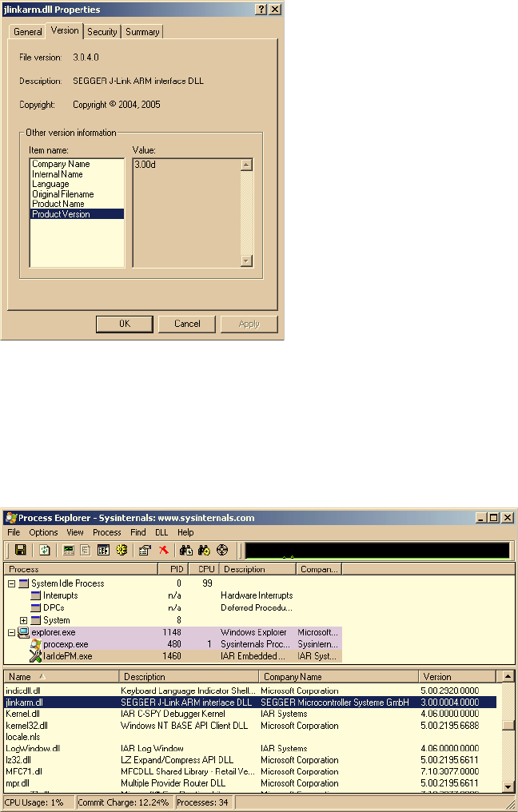
Task: Switch to the Security tab
Action: [x=102, y=32]
